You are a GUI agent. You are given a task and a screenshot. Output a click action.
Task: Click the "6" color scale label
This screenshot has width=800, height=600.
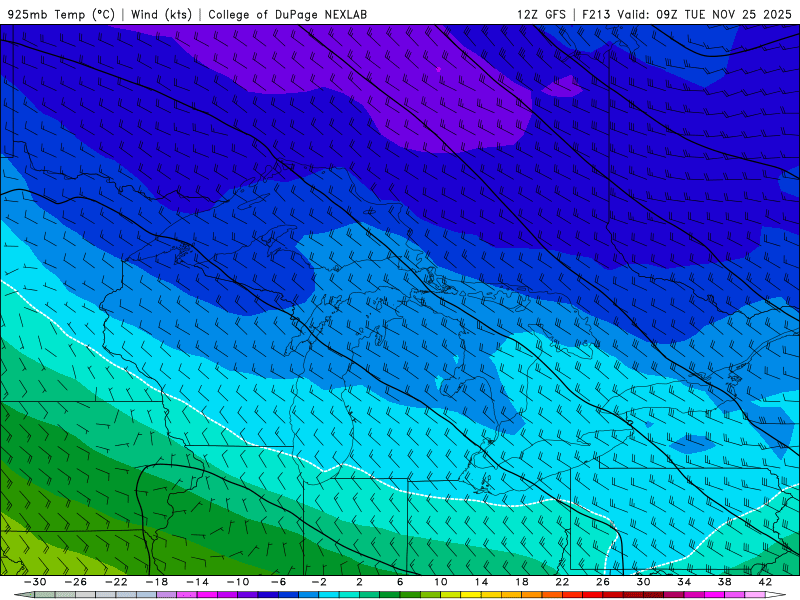pos(400,582)
